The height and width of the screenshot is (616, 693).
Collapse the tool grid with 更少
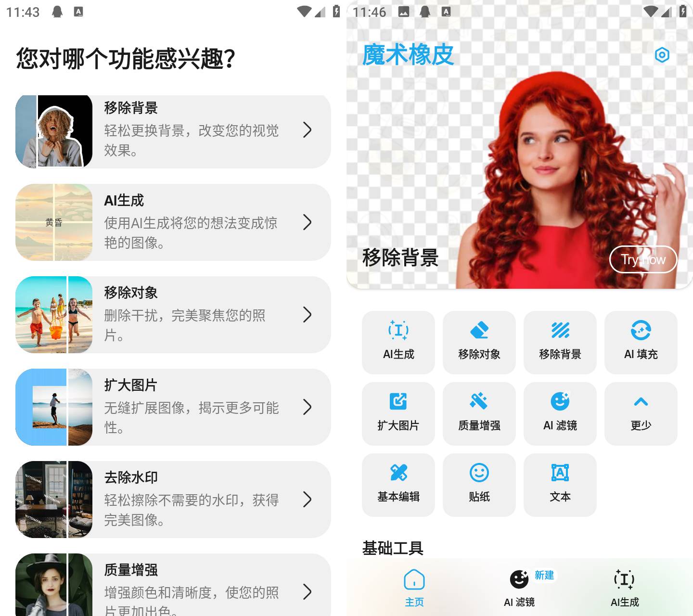pyautogui.click(x=641, y=401)
